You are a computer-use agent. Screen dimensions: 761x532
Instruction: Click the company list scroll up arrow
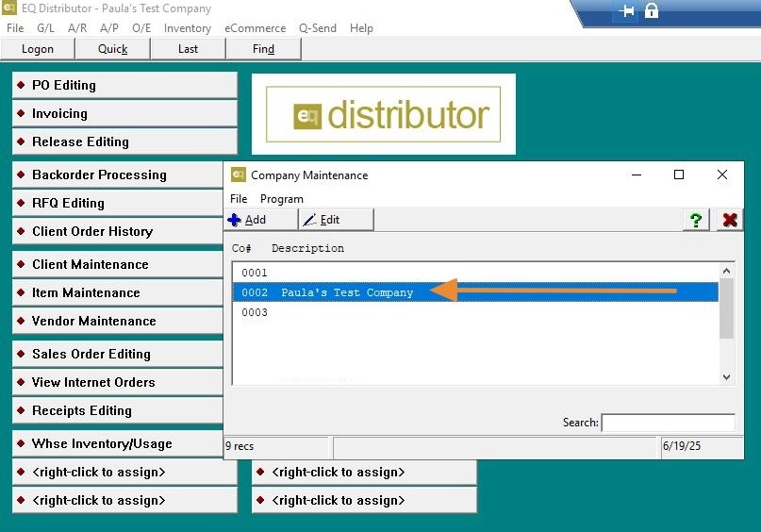point(726,271)
